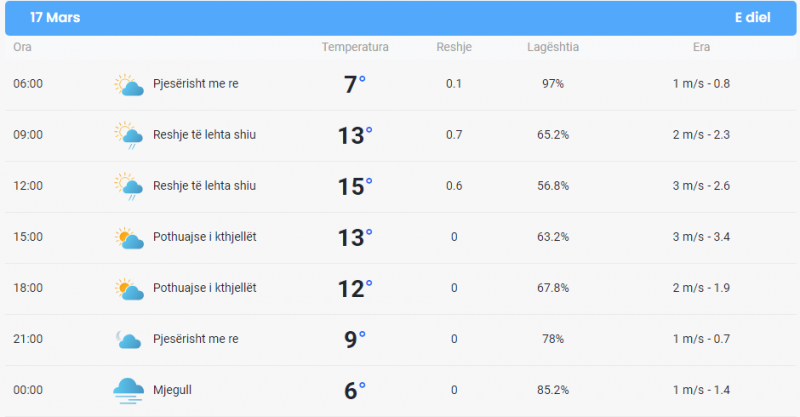The height and width of the screenshot is (417, 800).
Task: Click the Era column header
Action: point(701,47)
